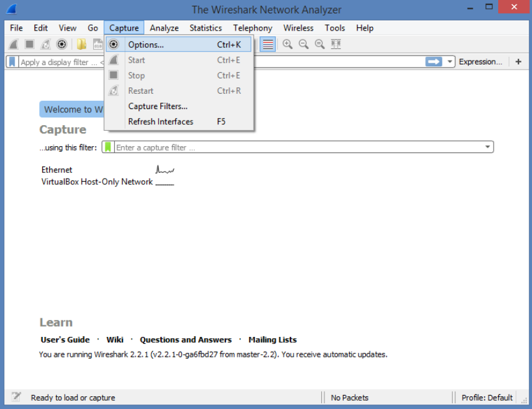Choose Stop in the Capture menu
This screenshot has width=532, height=409.
pyautogui.click(x=179, y=75)
